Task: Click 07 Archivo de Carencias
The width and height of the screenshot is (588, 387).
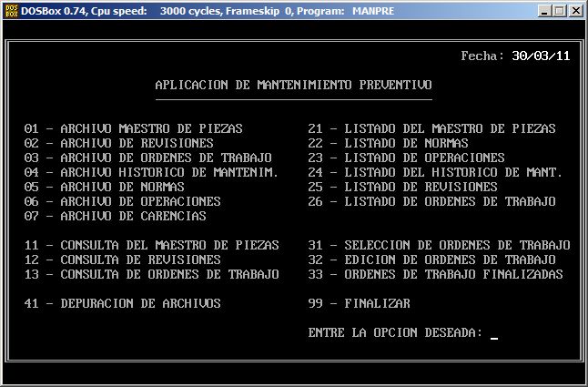Action: [115, 217]
